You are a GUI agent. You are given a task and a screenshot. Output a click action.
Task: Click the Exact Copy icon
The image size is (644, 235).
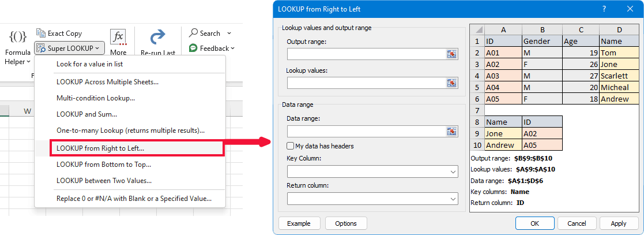coord(41,33)
